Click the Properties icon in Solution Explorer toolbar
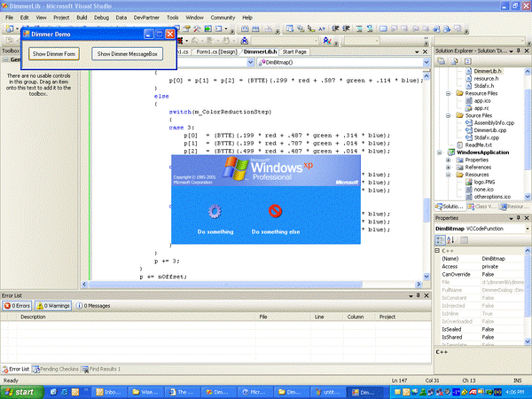The height and width of the screenshot is (399, 532). coord(441,61)
